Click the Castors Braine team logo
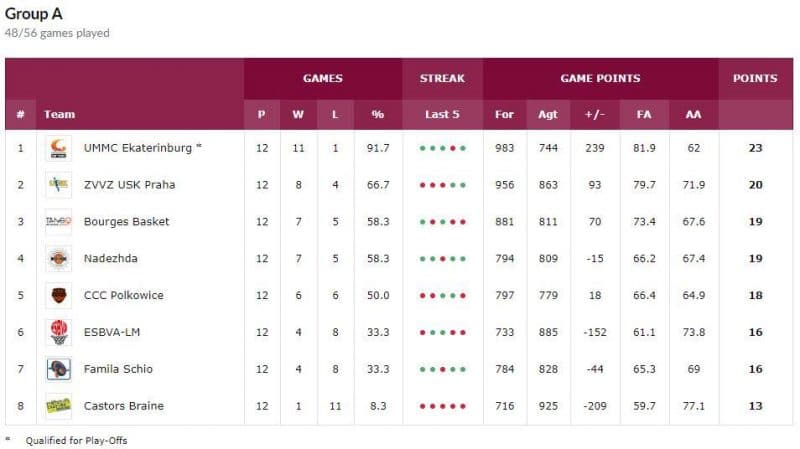This screenshot has width=800, height=449. [x=58, y=406]
